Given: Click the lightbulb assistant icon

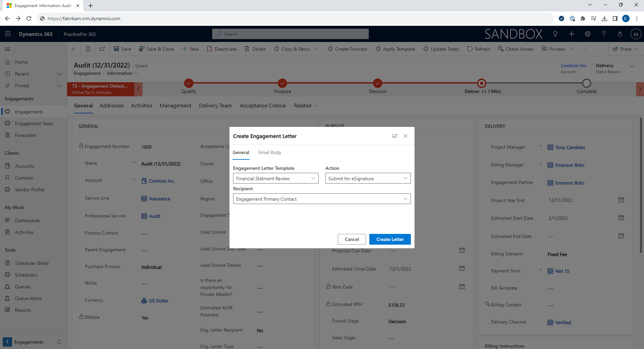Looking at the screenshot, I should (555, 34).
